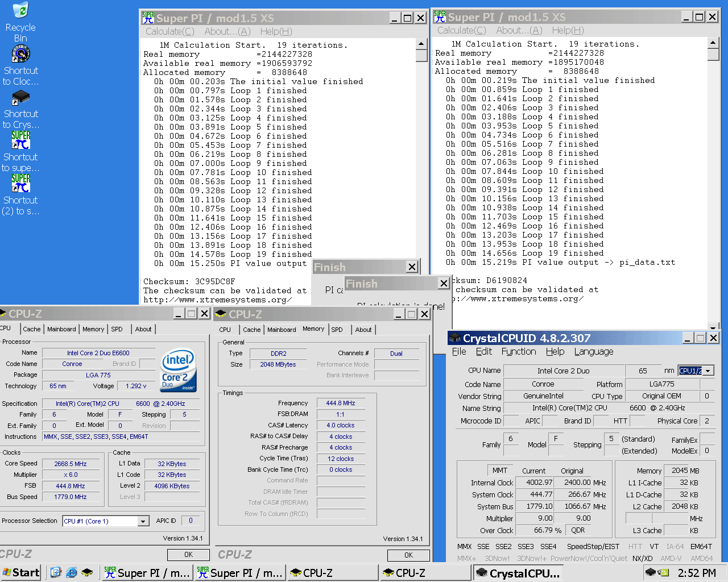This screenshot has height=582, width=728.
Task: Switch to Mainboard tab in CPU-Z window showing Processor info
Action: click(61, 329)
